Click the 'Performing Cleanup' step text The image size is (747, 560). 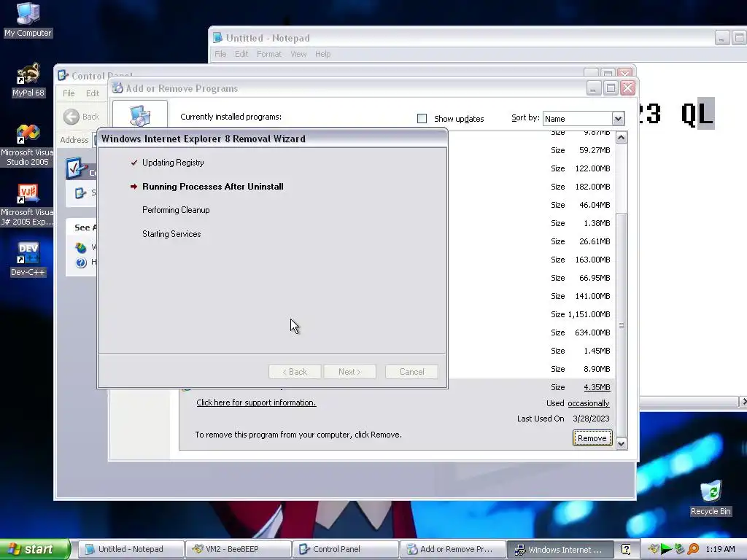tap(176, 210)
